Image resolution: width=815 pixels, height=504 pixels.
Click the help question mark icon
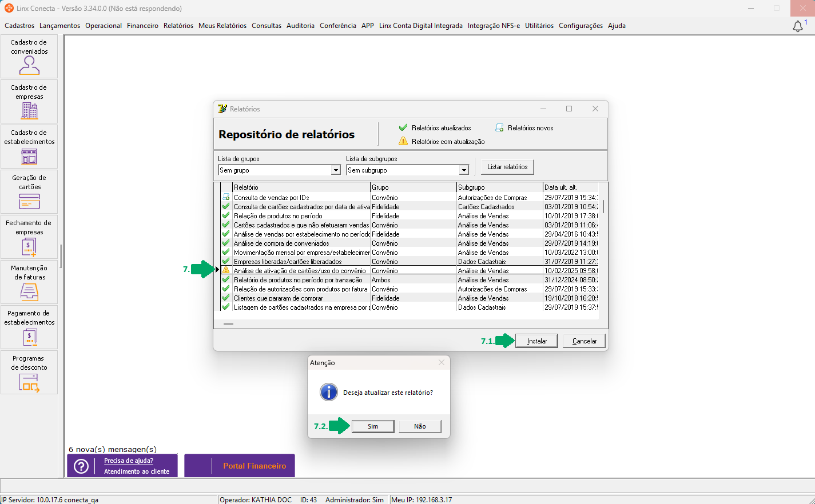81,466
